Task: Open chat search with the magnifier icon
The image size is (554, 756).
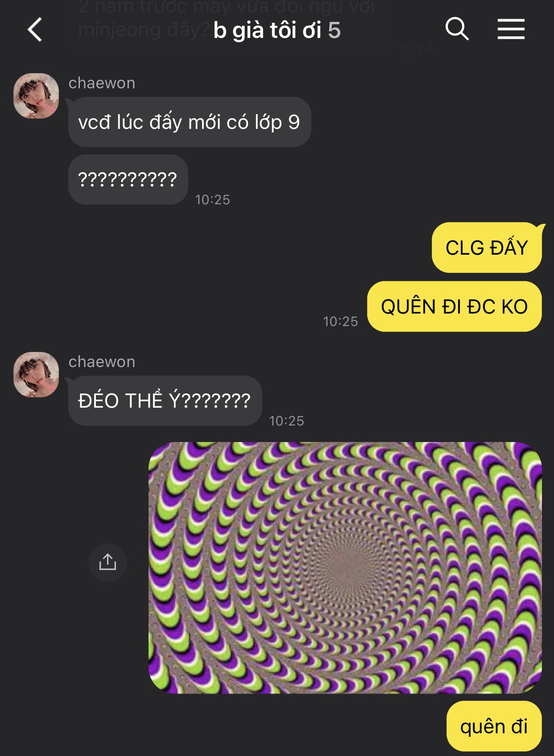Action: click(x=457, y=29)
